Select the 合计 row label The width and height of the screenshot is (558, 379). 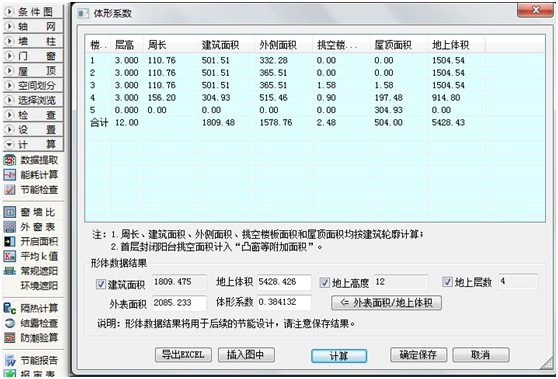99,122
